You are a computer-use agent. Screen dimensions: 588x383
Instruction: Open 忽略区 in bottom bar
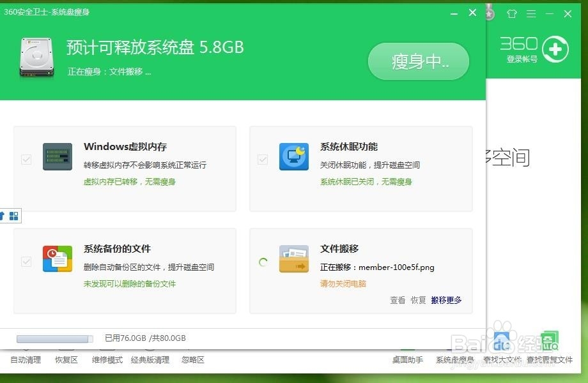(x=193, y=360)
